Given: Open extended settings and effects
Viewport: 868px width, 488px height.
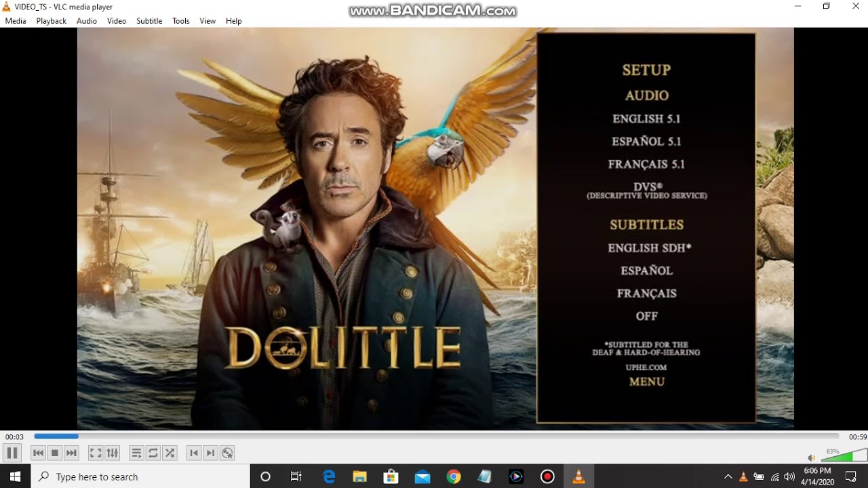Looking at the screenshot, I should pos(113,453).
